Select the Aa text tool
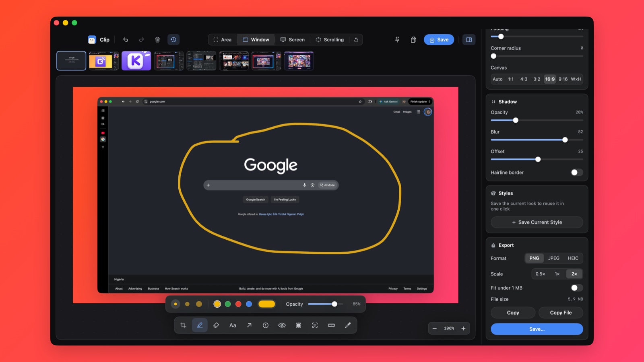The height and width of the screenshot is (362, 644). [x=233, y=325]
